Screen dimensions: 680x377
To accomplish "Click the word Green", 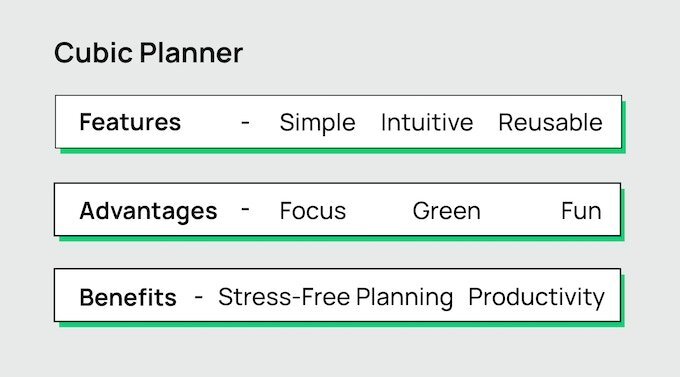I will click(447, 211).
